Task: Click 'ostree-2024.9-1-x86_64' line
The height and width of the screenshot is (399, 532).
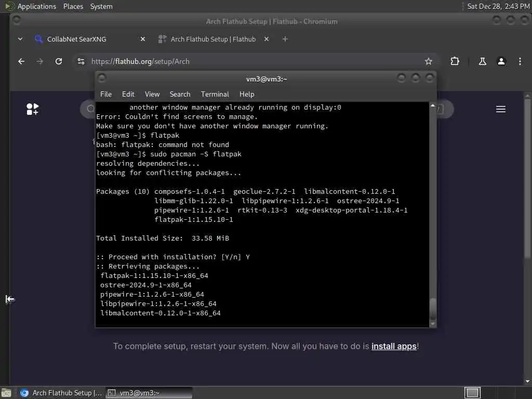Action: 146,285
